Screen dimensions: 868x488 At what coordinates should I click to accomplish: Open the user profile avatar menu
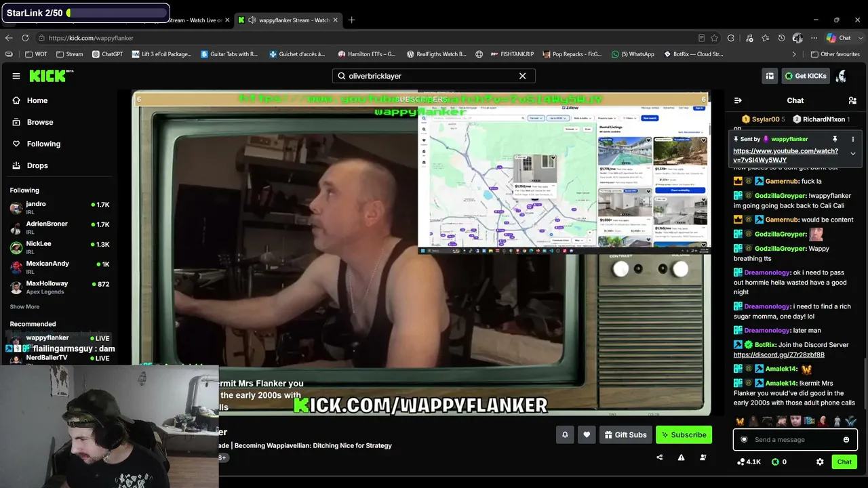click(842, 76)
